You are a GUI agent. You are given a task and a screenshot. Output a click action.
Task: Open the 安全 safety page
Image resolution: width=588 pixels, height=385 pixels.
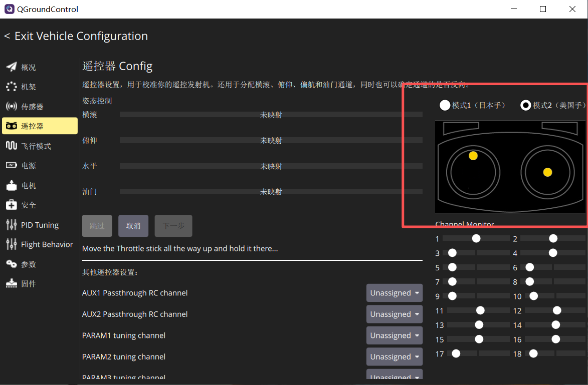coord(40,205)
